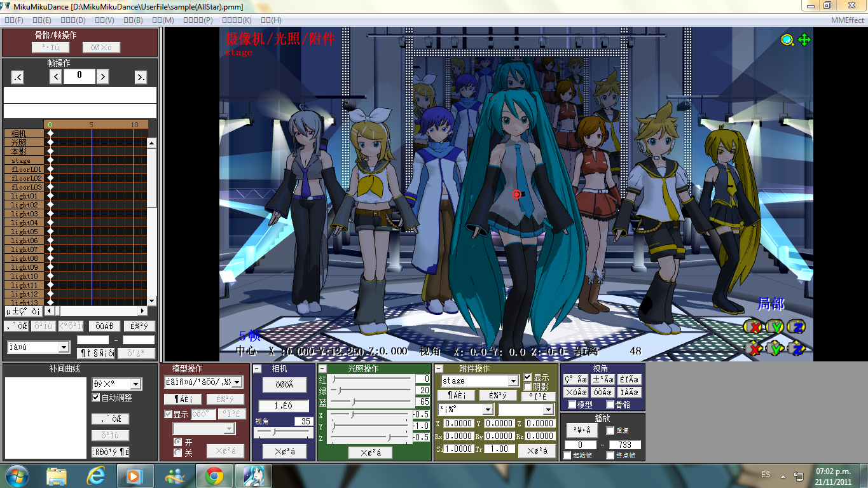
Task: Click the 红 red light slider
Action: coord(371,379)
